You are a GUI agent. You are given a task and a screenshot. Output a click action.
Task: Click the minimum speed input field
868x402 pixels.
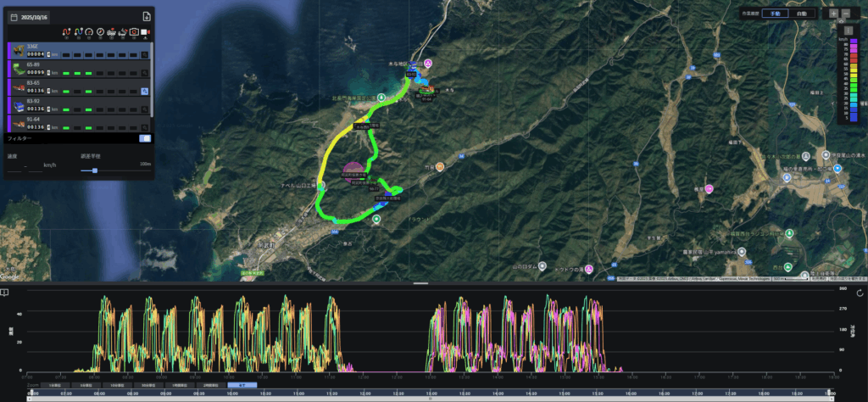click(14, 167)
